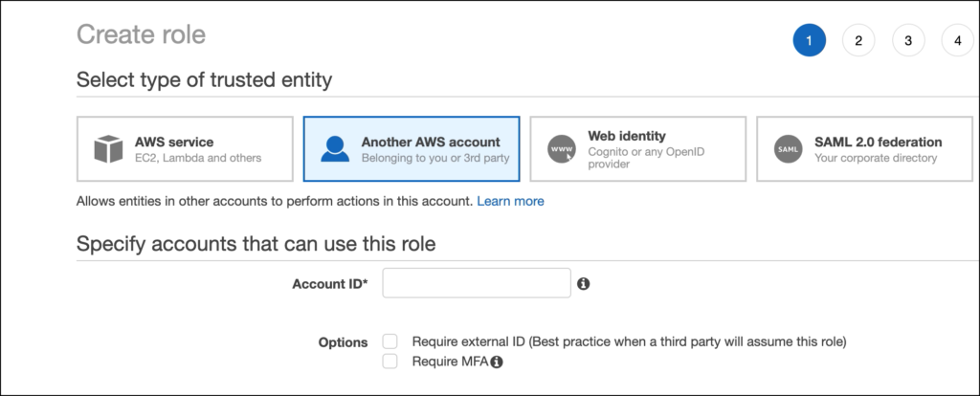Click the Another AWS account person icon
The height and width of the screenshot is (396, 980).
coord(335,149)
